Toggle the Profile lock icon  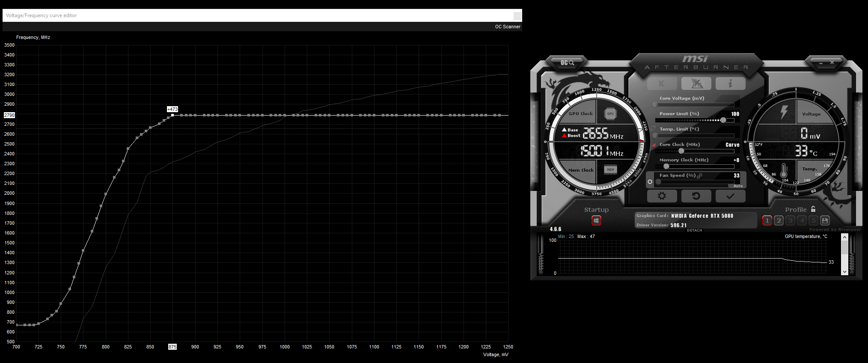813,209
